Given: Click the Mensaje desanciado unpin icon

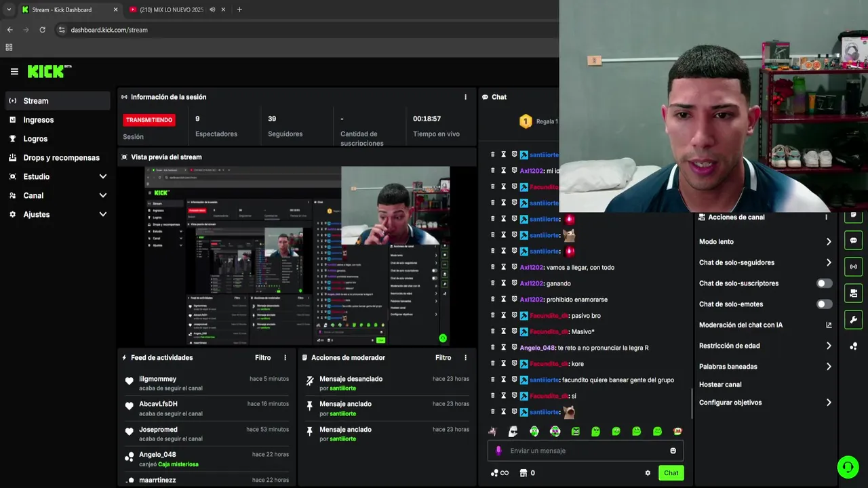Looking at the screenshot, I should pyautogui.click(x=310, y=381).
